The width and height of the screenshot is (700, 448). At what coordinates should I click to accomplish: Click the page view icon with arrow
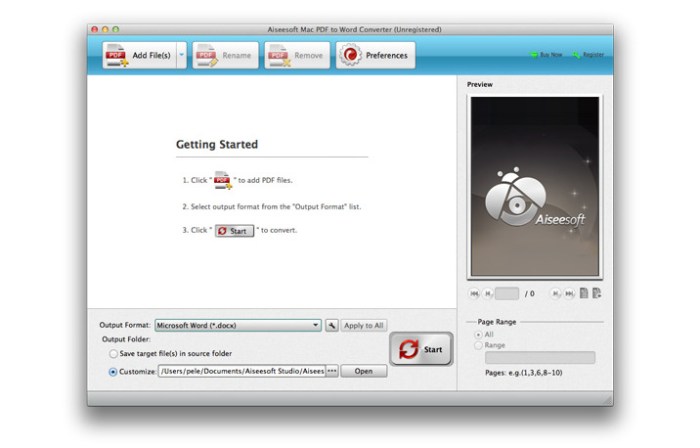click(597, 293)
